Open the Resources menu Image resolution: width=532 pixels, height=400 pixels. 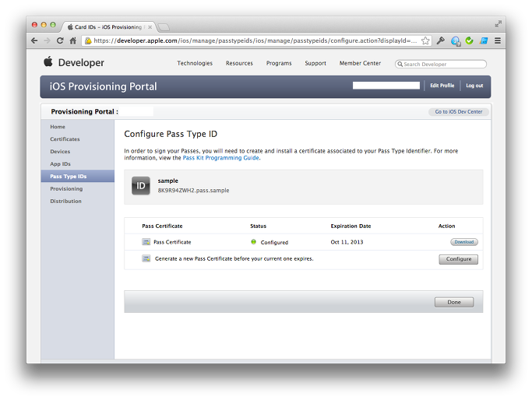click(x=239, y=63)
